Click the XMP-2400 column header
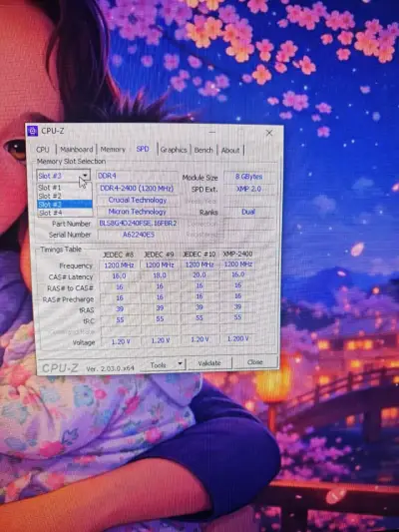Viewport: 399px width, 532px height. pyautogui.click(x=237, y=254)
